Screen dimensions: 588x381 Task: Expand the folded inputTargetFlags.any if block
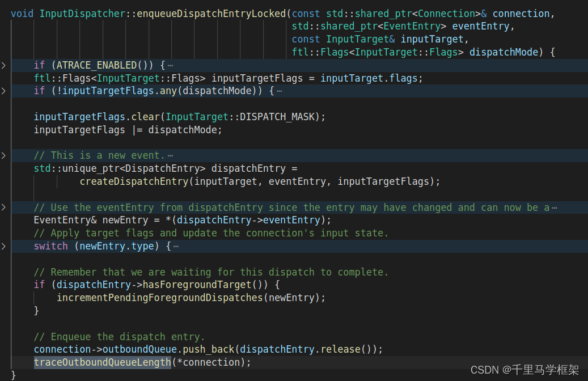point(3,91)
